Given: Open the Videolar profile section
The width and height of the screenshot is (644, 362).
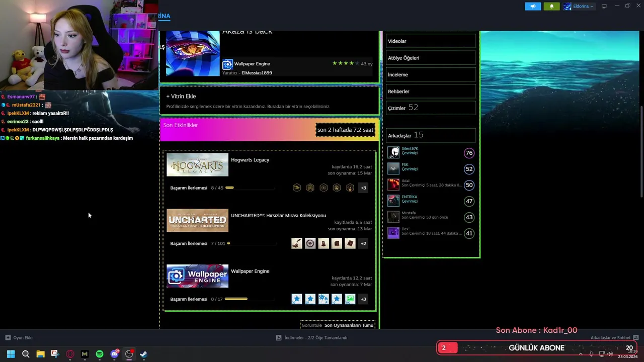Looking at the screenshot, I should point(431,41).
